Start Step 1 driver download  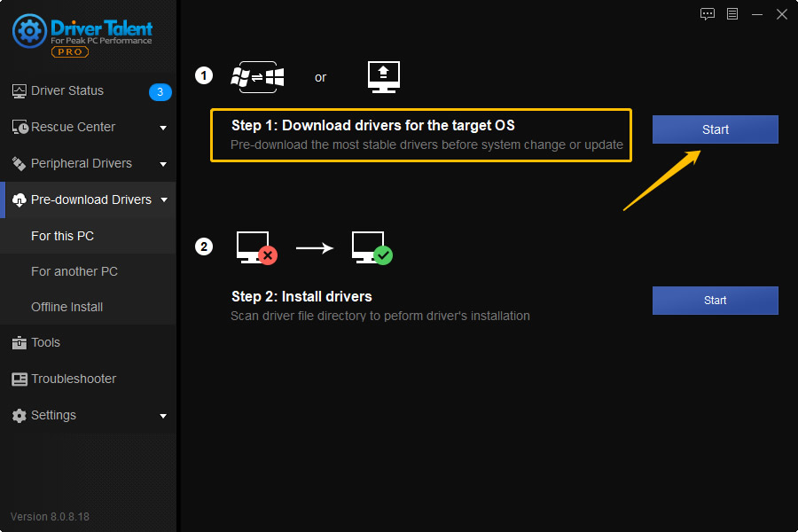(x=715, y=129)
